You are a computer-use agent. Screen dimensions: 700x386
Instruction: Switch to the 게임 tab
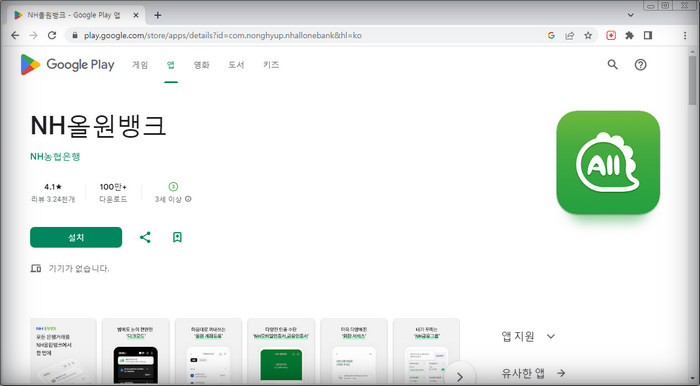tap(140, 65)
